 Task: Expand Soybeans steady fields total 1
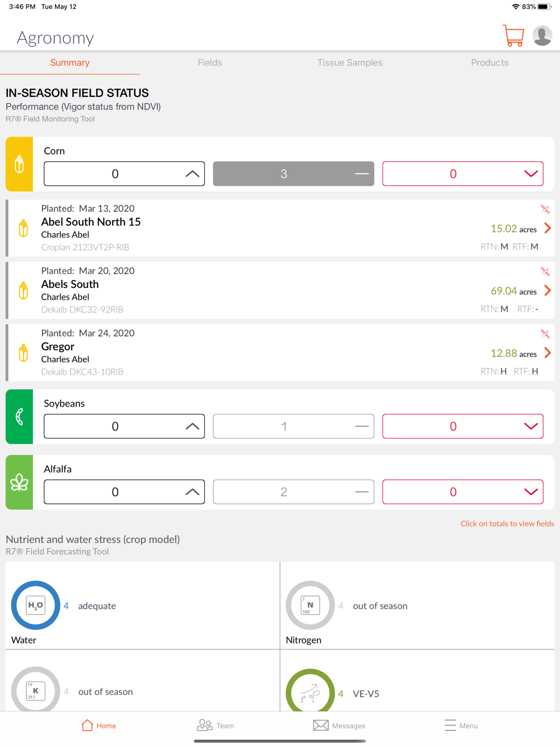point(293,426)
